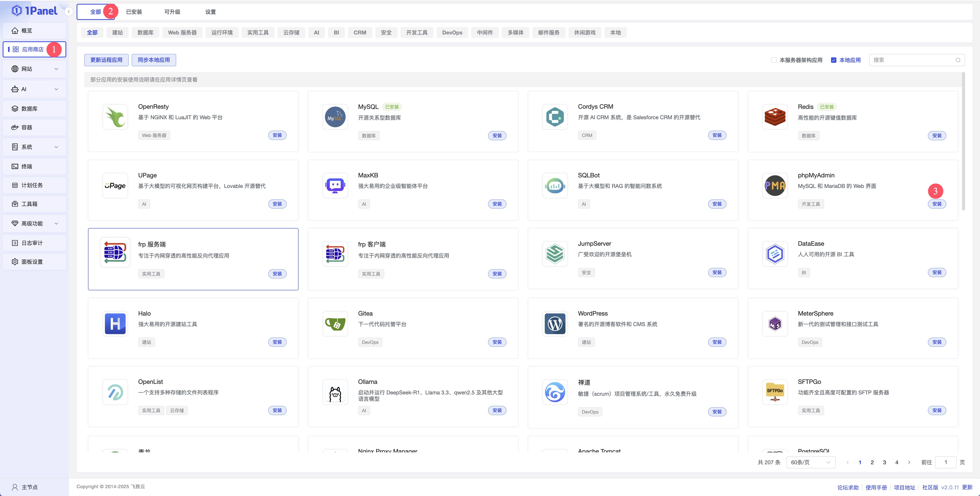
Task: Switch to the 已安装 tab
Action: point(134,12)
